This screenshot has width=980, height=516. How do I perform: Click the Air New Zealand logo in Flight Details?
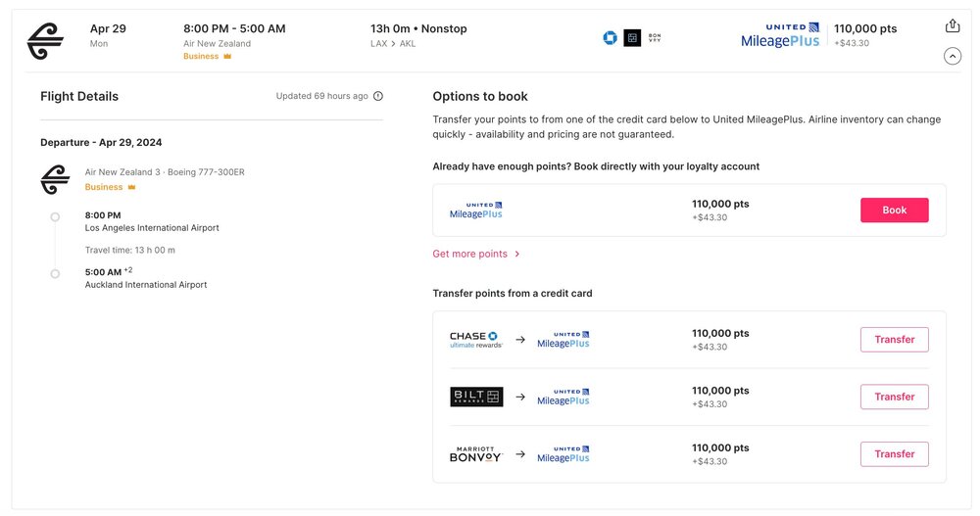coord(55,179)
